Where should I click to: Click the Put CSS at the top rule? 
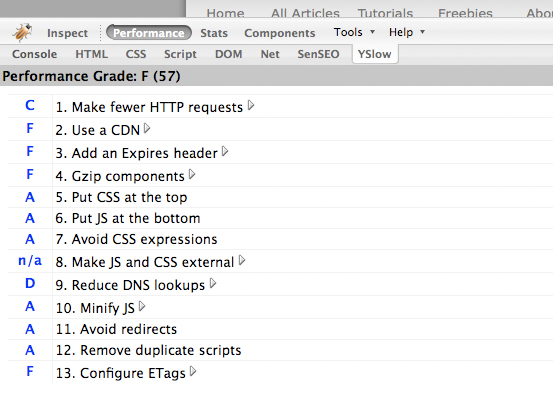coord(121,197)
